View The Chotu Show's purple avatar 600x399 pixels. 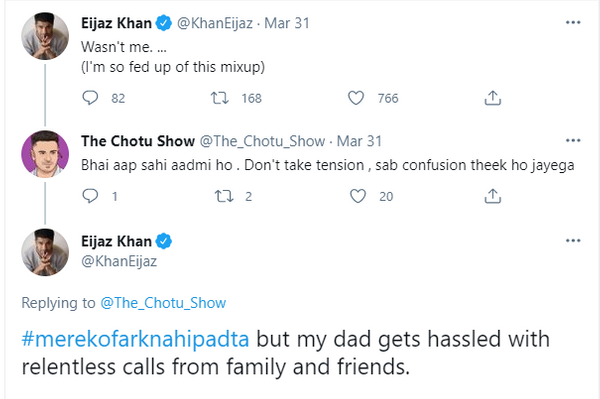tap(45, 154)
